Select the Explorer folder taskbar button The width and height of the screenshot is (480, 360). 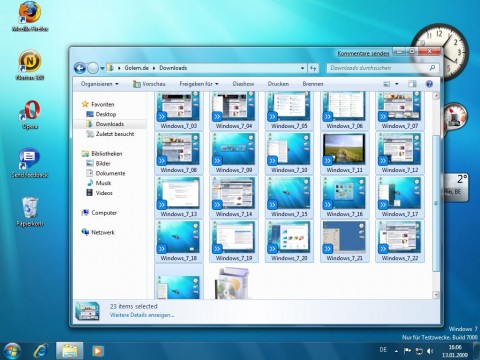tap(69, 351)
